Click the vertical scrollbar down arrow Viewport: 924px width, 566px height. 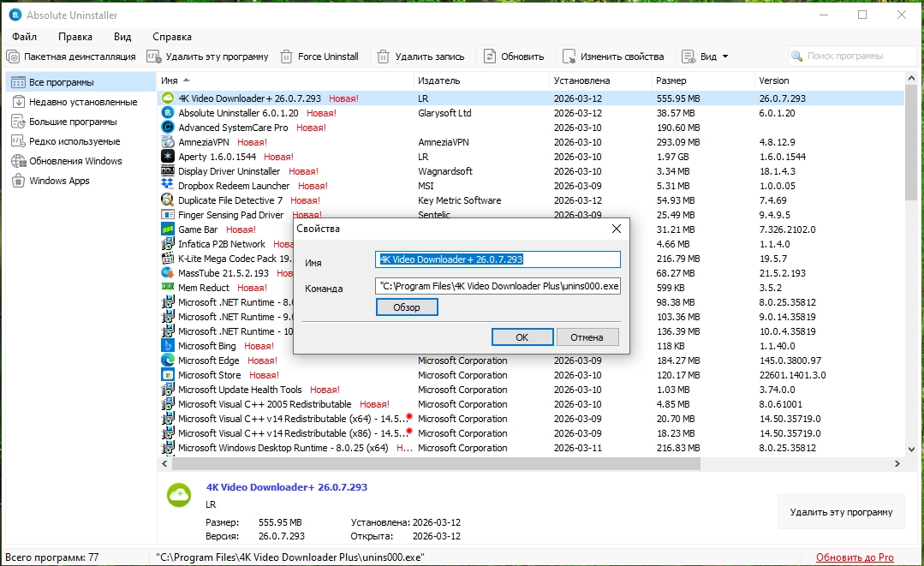click(911, 450)
